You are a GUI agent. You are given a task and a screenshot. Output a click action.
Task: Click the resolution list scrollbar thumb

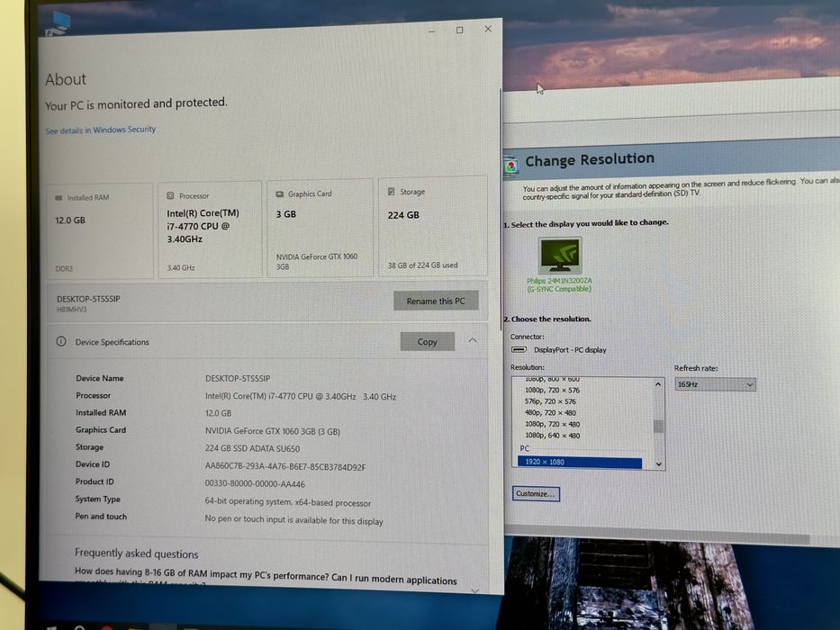pos(658,426)
